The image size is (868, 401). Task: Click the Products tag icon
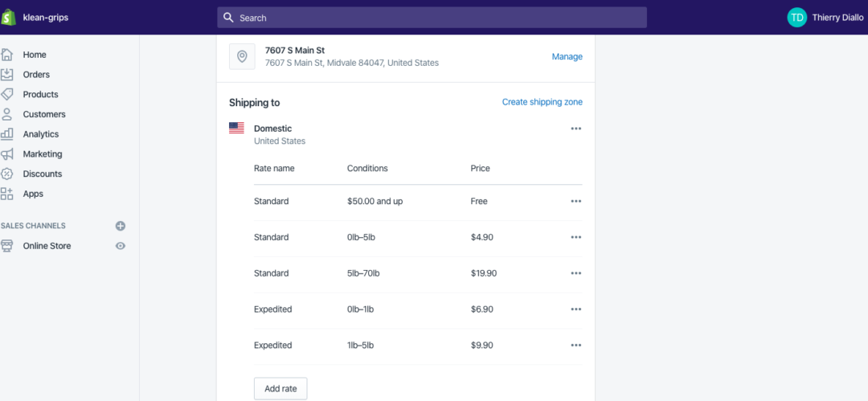6,94
